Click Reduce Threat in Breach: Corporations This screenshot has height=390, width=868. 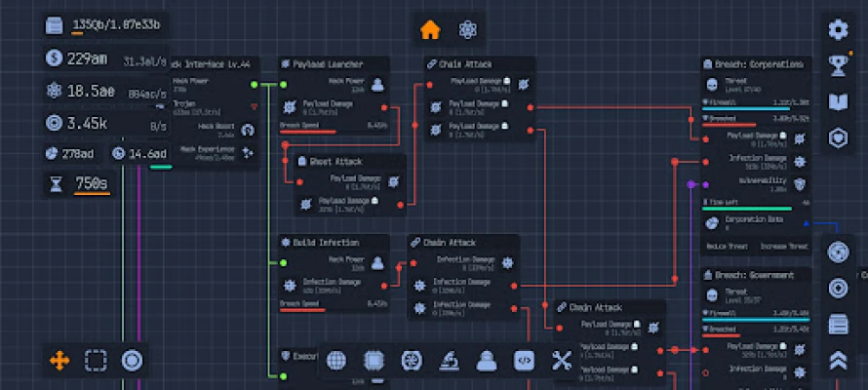[726, 247]
